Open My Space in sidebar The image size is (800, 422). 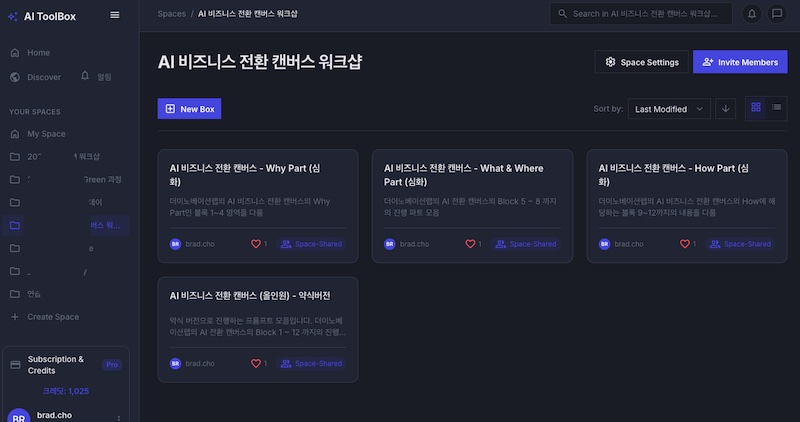[x=46, y=133]
